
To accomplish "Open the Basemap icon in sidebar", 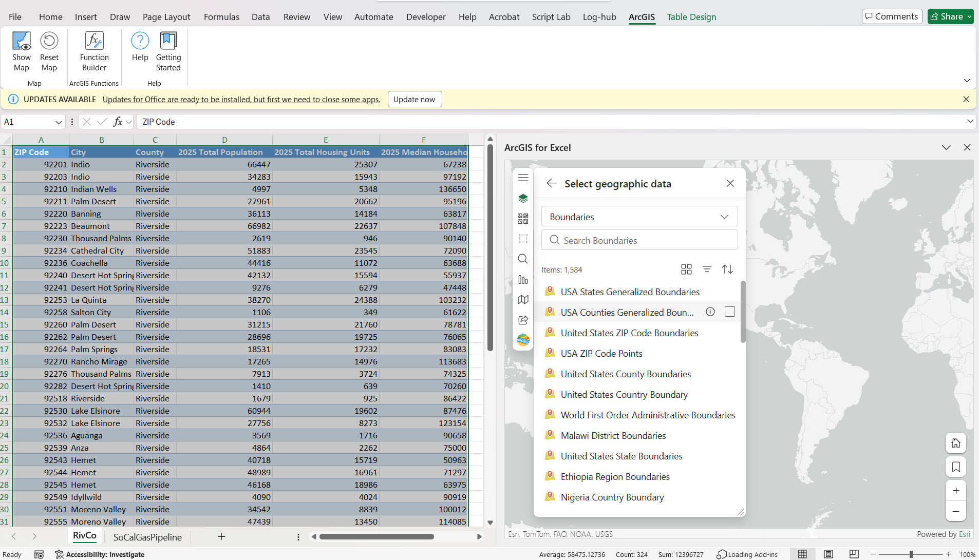I will (523, 299).
